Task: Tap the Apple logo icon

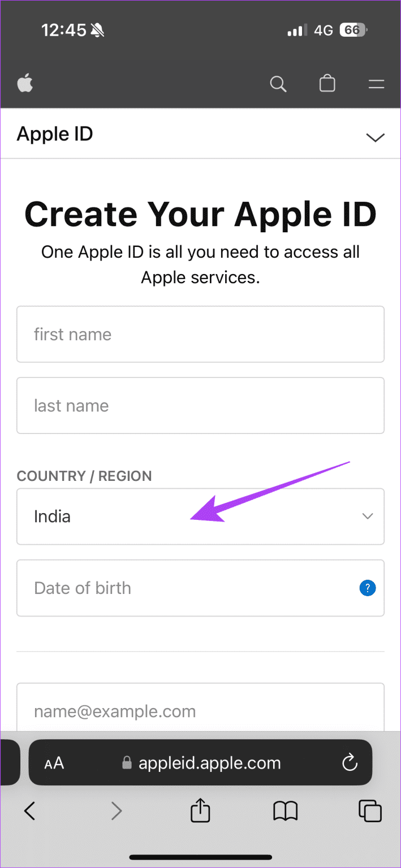Action: point(25,84)
